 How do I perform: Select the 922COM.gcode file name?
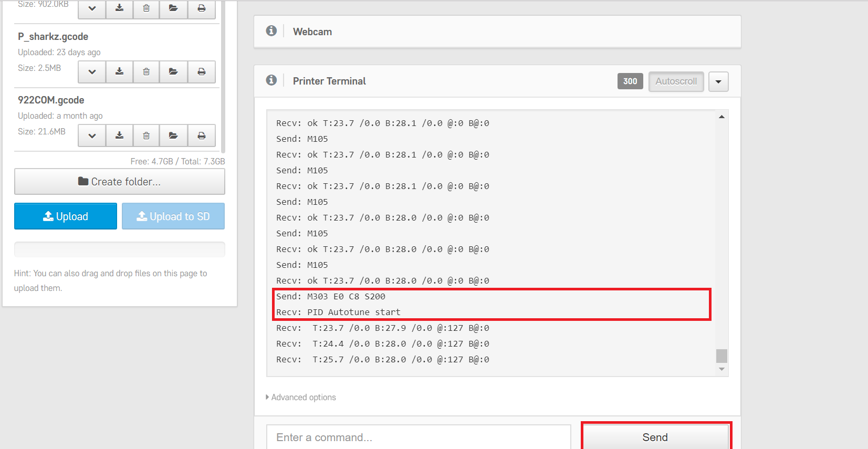pos(51,100)
